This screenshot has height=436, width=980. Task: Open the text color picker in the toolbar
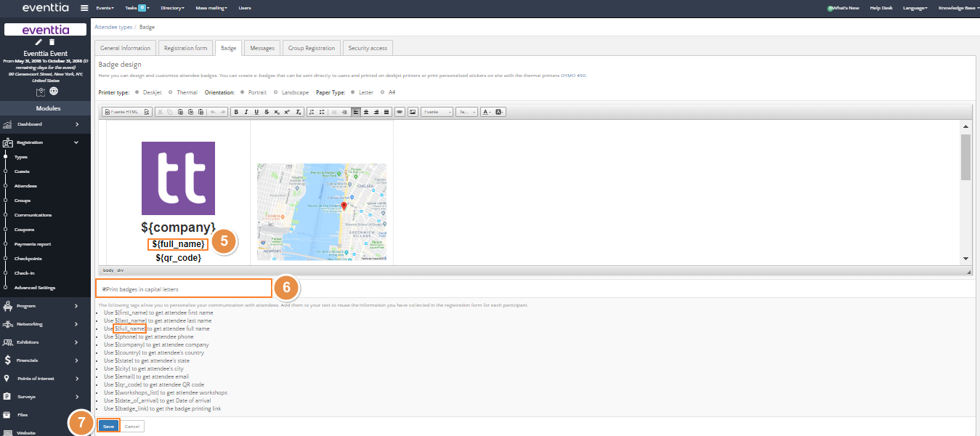tap(487, 112)
